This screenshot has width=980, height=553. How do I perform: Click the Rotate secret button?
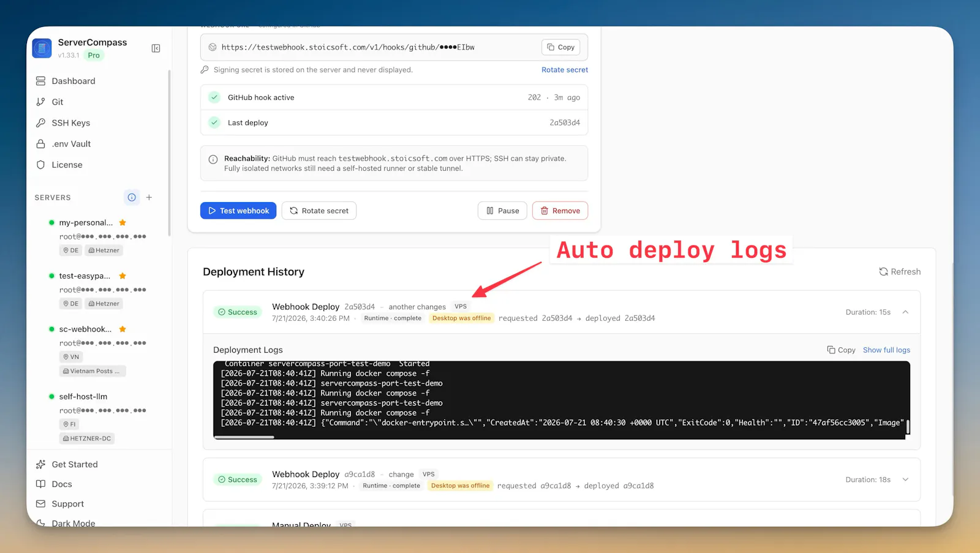tap(319, 211)
